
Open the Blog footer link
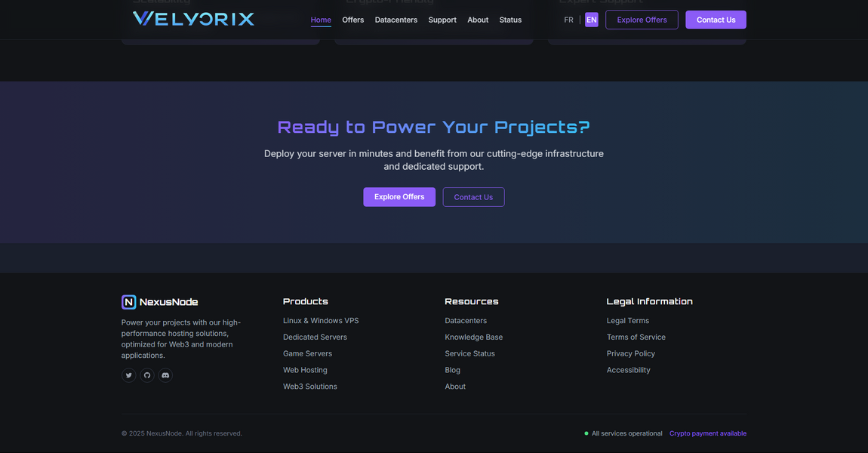pyautogui.click(x=452, y=370)
